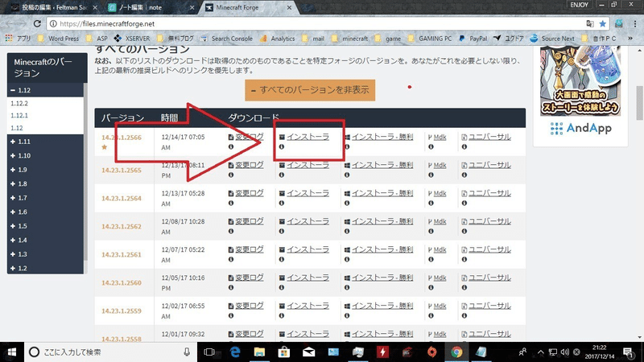Open the Source Next bookmark
The width and height of the screenshot is (644, 362).
point(552,39)
